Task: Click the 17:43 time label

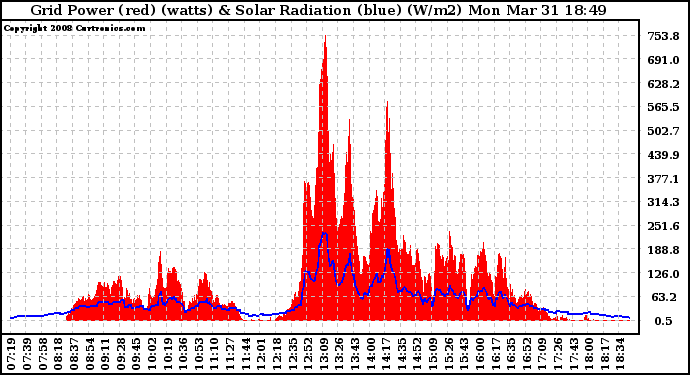Action: [x=573, y=354]
